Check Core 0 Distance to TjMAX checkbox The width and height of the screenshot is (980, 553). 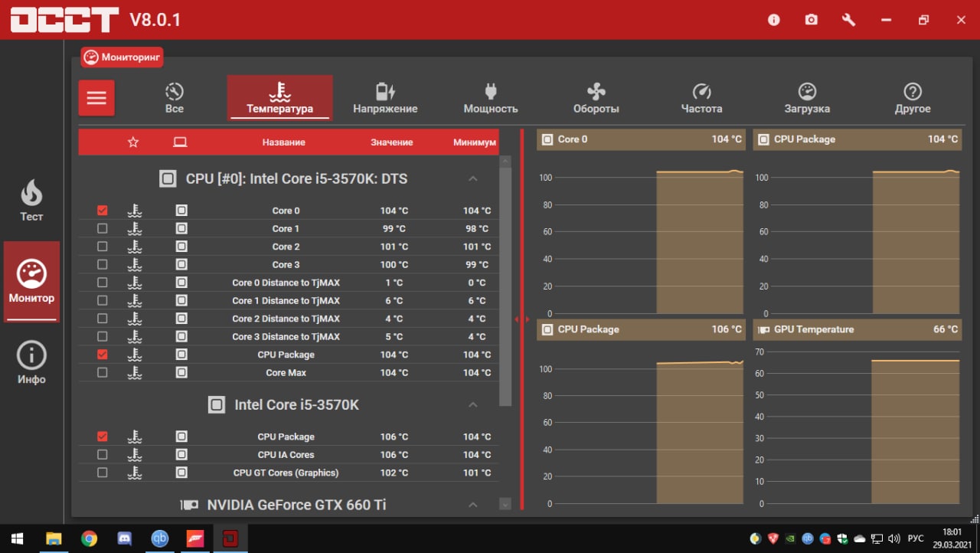pyautogui.click(x=103, y=282)
